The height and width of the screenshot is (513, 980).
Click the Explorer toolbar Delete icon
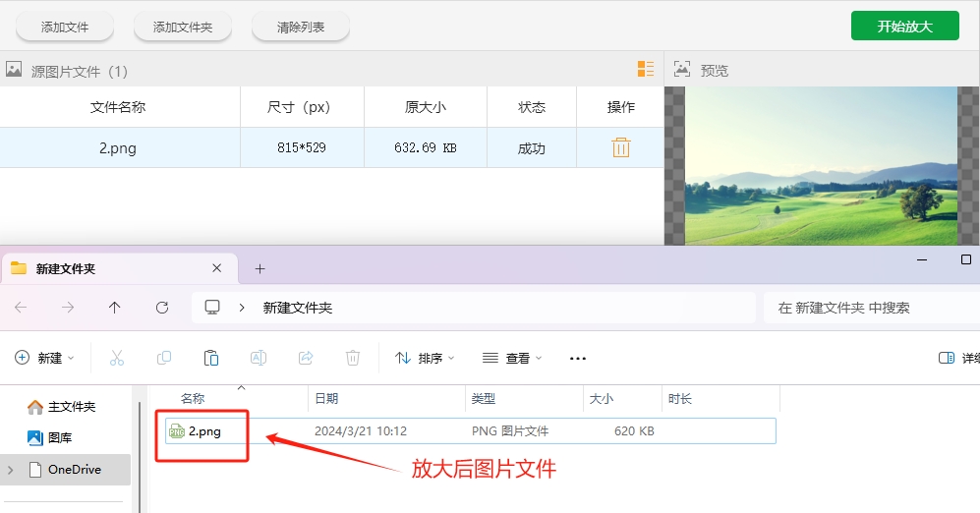pyautogui.click(x=353, y=358)
